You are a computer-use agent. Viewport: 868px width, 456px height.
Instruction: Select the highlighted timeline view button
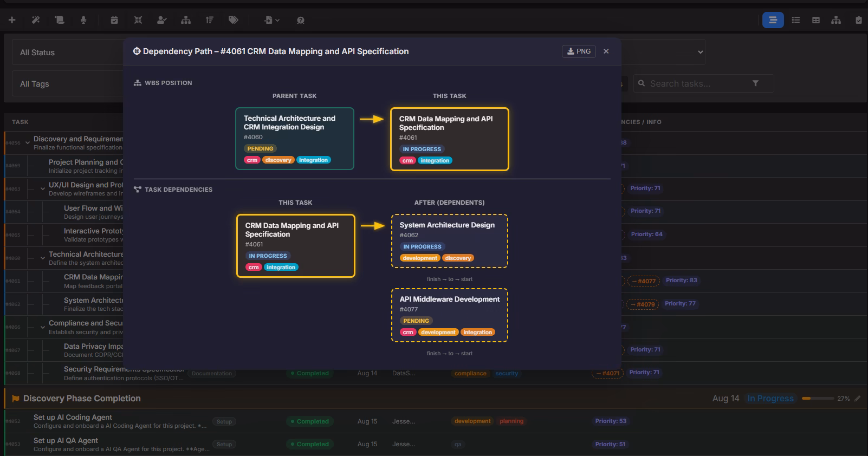pos(773,20)
